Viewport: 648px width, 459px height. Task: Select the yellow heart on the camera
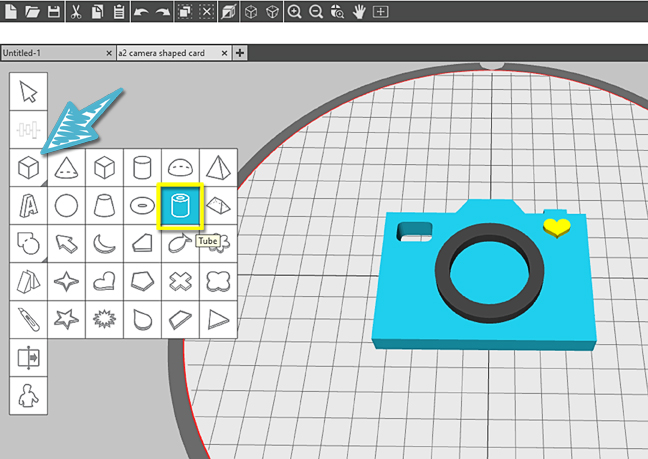tap(557, 228)
